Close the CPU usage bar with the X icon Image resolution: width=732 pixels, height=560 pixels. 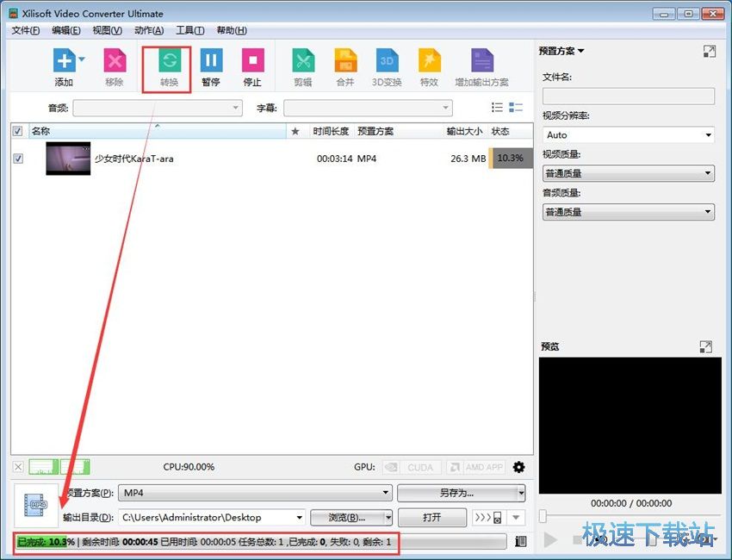18,467
